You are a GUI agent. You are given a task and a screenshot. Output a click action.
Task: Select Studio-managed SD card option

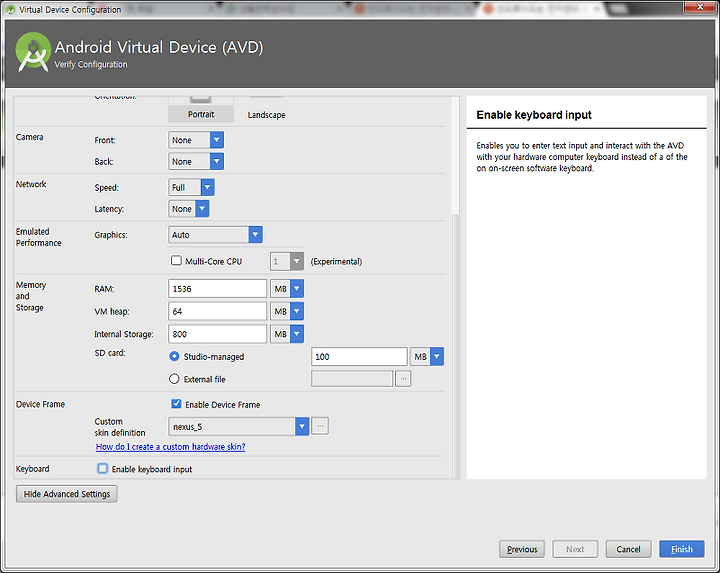174,356
